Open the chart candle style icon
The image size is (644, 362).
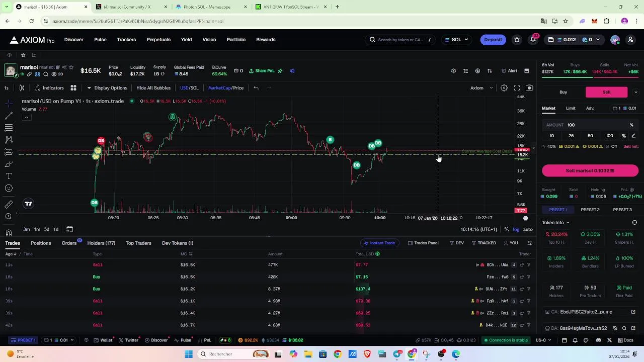pyautogui.click(x=22, y=88)
